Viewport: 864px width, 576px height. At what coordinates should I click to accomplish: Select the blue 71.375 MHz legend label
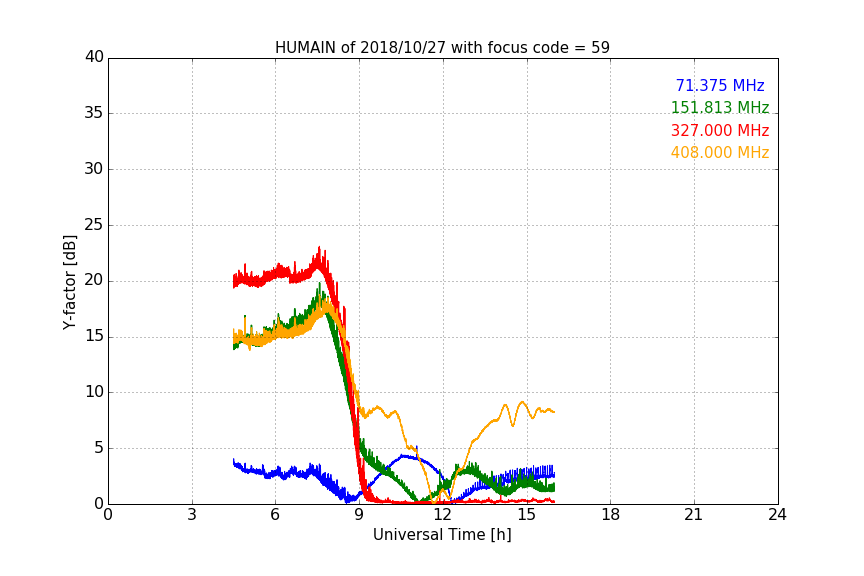[720, 85]
